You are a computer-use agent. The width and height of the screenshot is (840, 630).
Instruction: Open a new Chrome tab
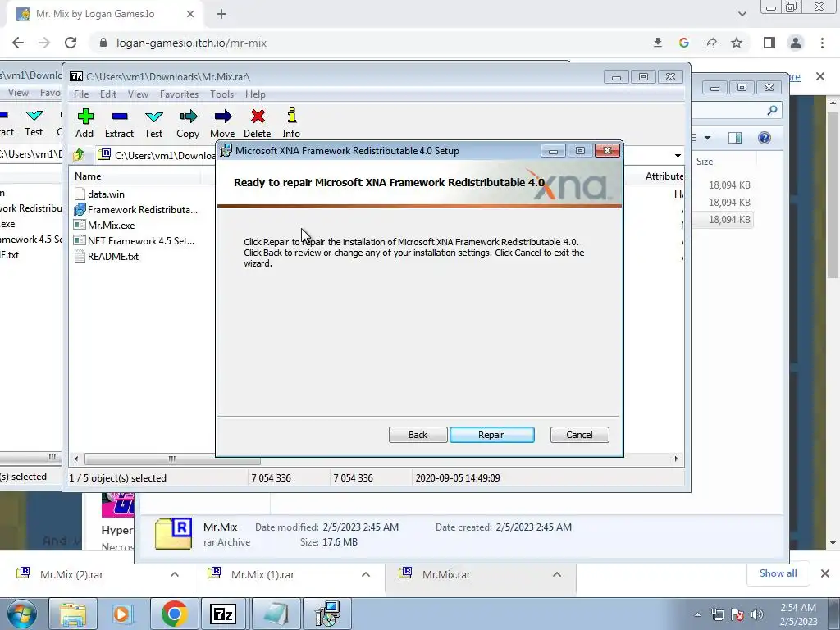pos(221,14)
